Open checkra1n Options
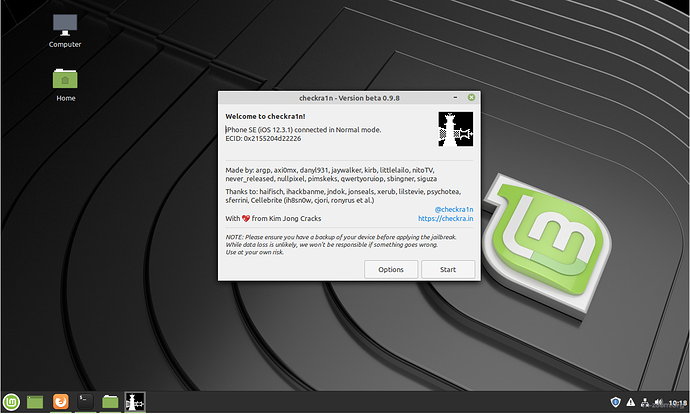Viewport: 690px width, 414px height. pyautogui.click(x=391, y=269)
